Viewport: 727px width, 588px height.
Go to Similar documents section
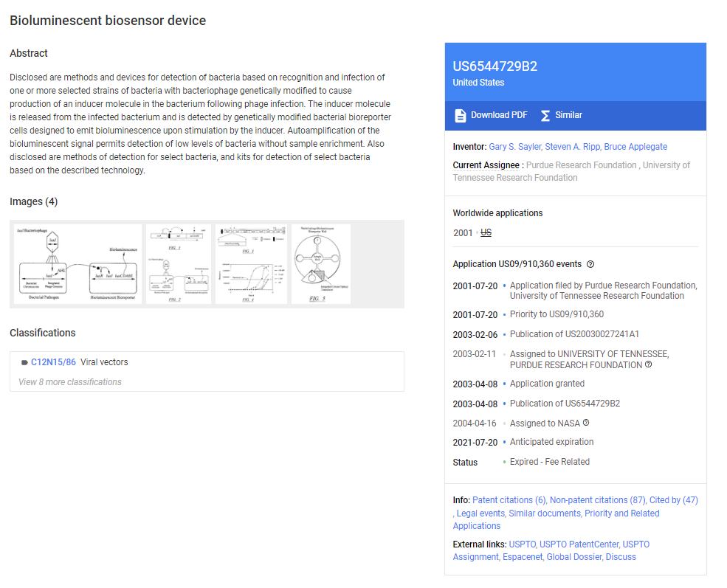(545, 513)
